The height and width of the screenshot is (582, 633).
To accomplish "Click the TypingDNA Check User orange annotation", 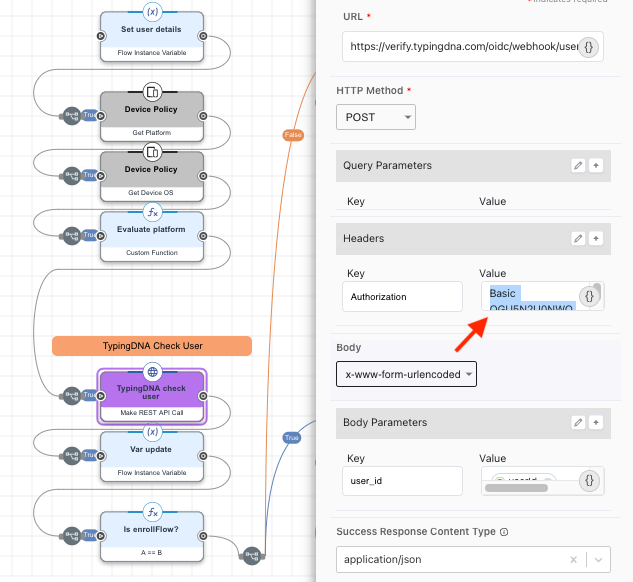I will [x=152, y=346].
